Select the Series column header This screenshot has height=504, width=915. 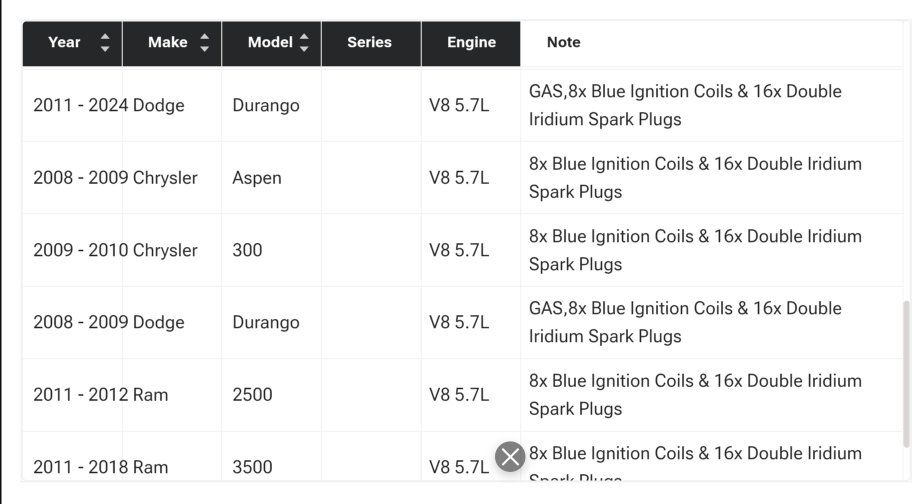(369, 43)
